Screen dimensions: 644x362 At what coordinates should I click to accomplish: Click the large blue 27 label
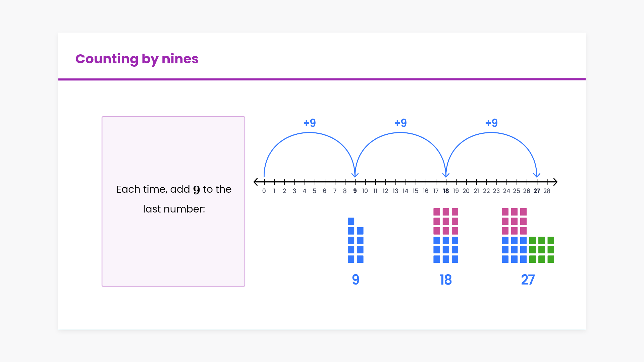point(528,280)
